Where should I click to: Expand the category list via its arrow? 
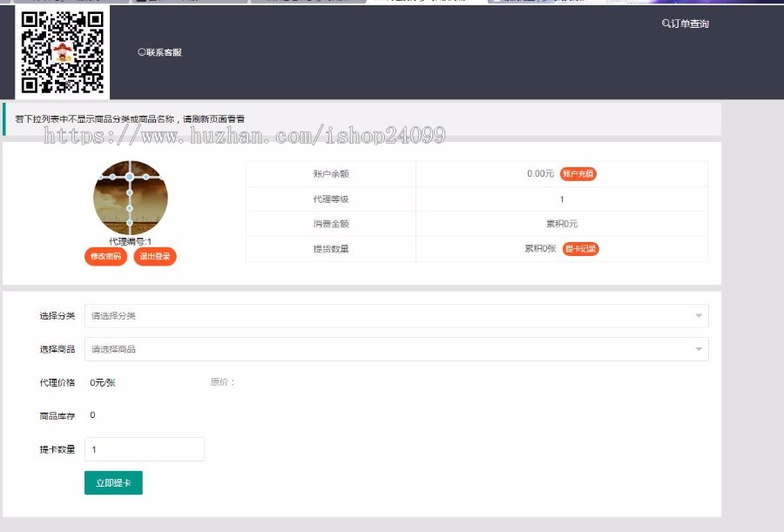pyautogui.click(x=699, y=314)
